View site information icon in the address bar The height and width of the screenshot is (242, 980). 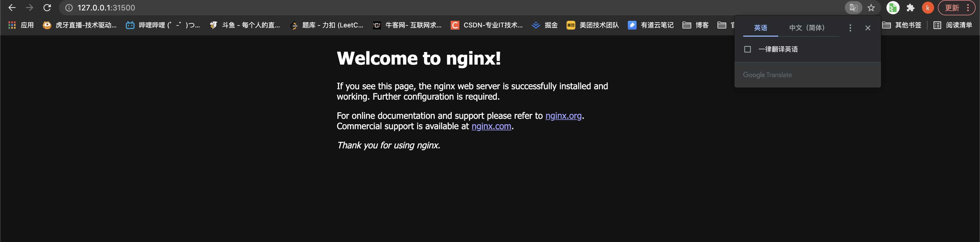[x=69, y=8]
